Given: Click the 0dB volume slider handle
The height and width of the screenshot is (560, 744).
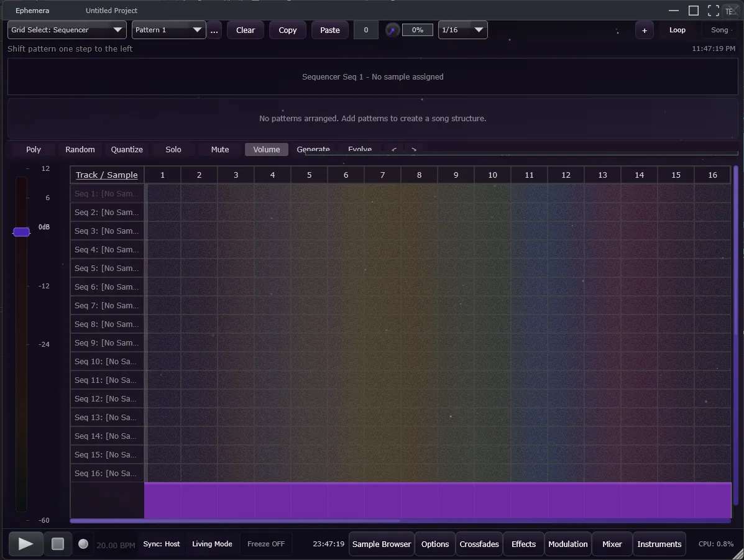Looking at the screenshot, I should pyautogui.click(x=22, y=232).
